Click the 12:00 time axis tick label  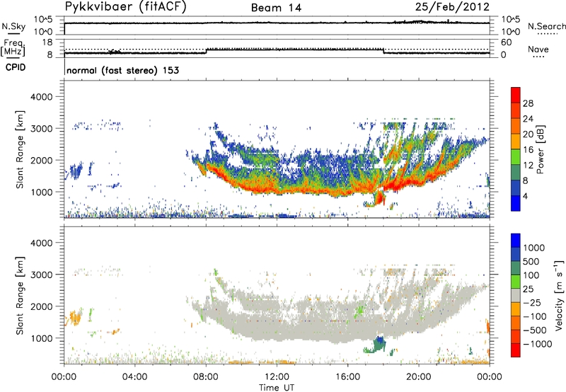click(277, 377)
